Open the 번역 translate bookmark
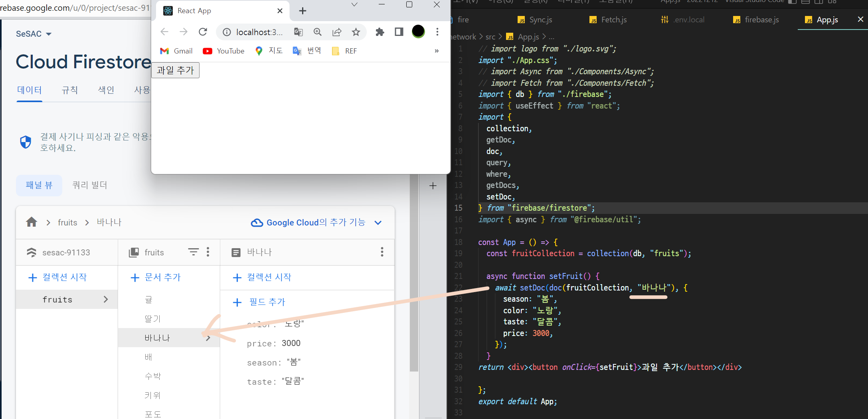This screenshot has width=868, height=419. [307, 51]
